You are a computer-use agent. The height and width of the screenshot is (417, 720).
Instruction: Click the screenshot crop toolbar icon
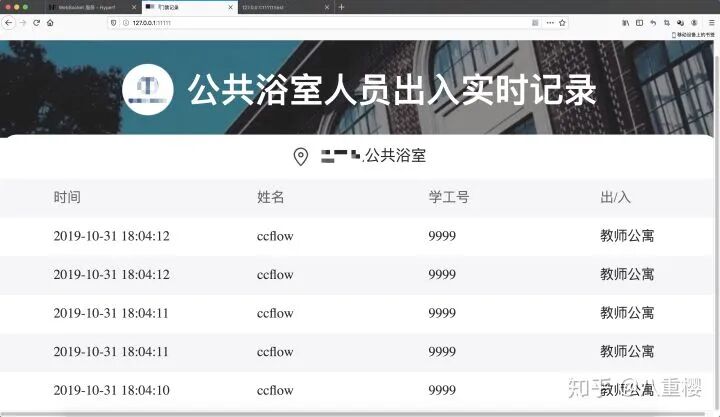[667, 23]
